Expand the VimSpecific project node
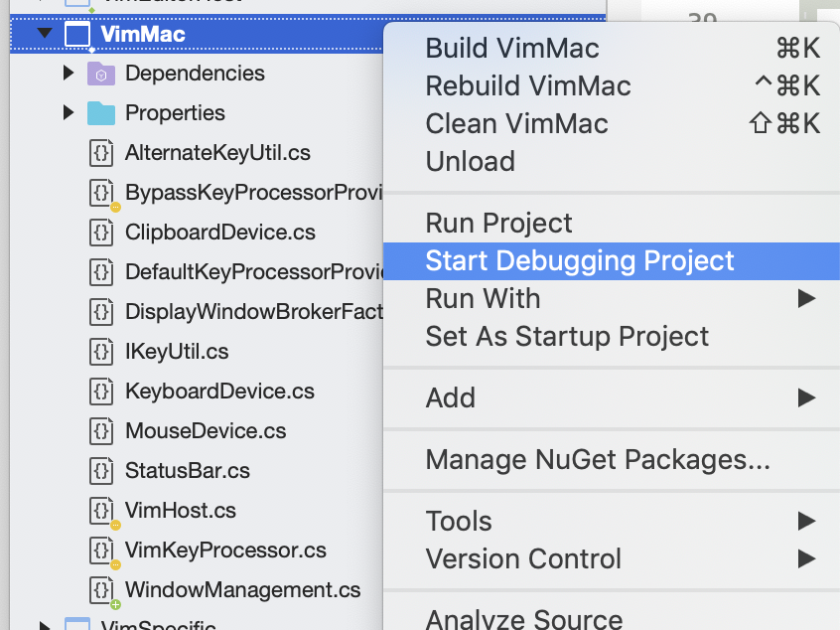The height and width of the screenshot is (630, 840). [x=45, y=625]
